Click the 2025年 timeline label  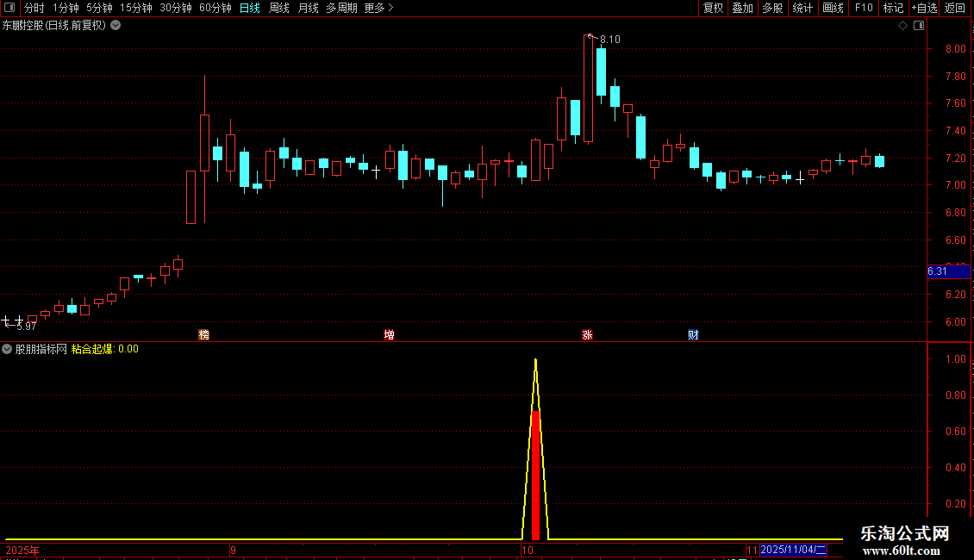(22, 550)
